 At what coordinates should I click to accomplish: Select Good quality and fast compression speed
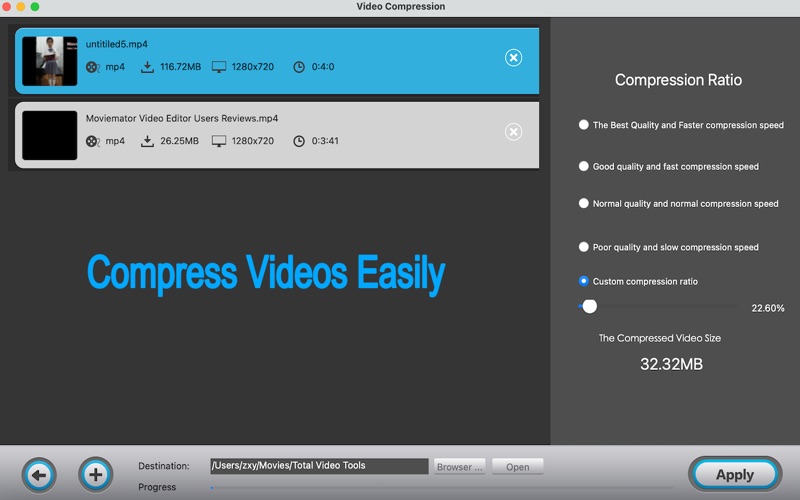[x=584, y=166]
